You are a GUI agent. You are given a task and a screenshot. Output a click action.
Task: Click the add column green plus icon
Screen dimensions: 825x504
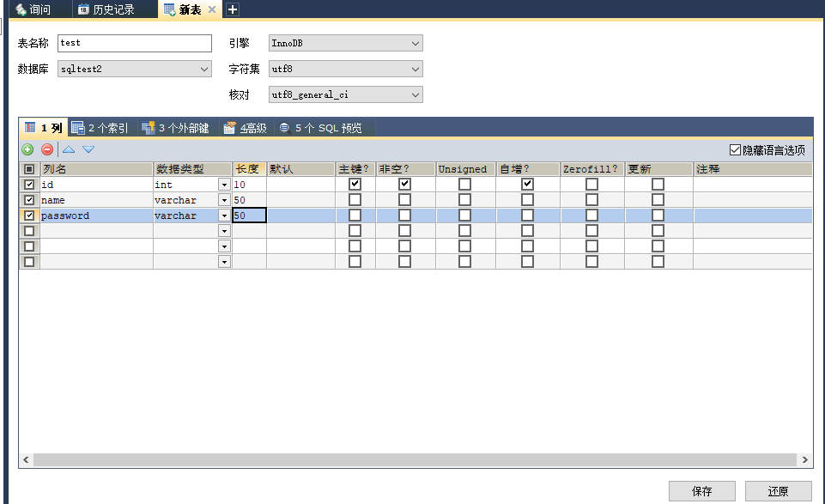(27, 149)
